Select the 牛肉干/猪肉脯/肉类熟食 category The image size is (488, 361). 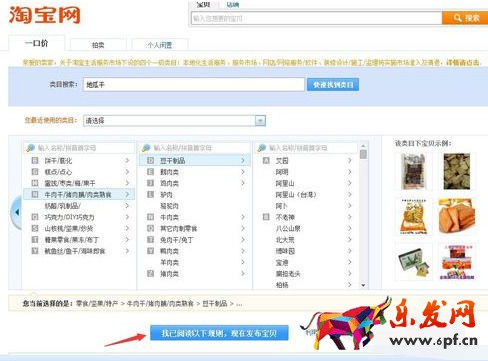click(x=78, y=194)
